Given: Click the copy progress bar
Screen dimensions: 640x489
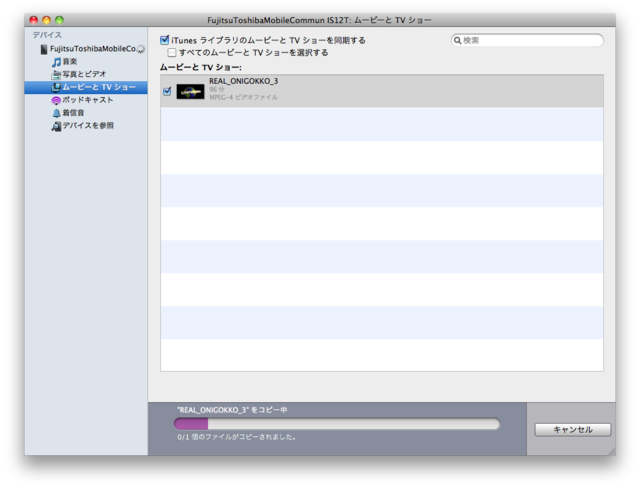Looking at the screenshot, I should click(x=337, y=424).
